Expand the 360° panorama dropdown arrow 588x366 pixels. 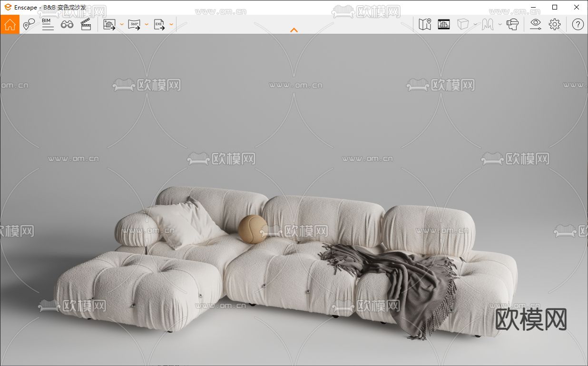[x=147, y=24]
